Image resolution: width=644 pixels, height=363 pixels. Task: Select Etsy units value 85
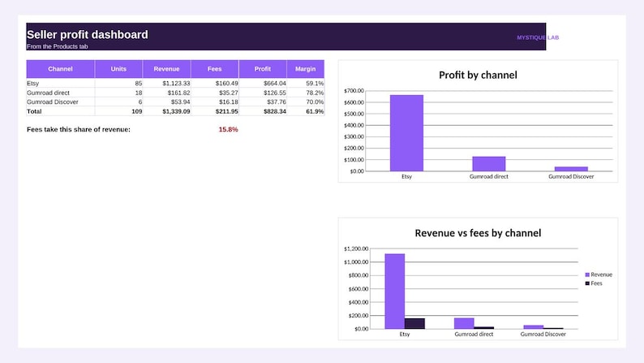(118, 83)
